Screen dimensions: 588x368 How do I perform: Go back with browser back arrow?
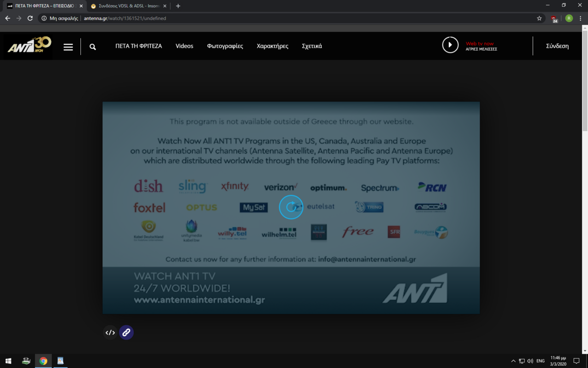[7, 18]
